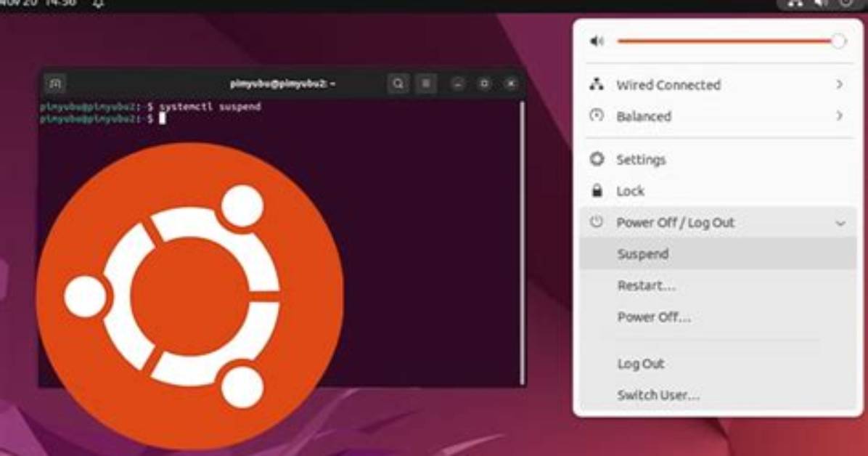Maximize the terminal window

point(484,84)
